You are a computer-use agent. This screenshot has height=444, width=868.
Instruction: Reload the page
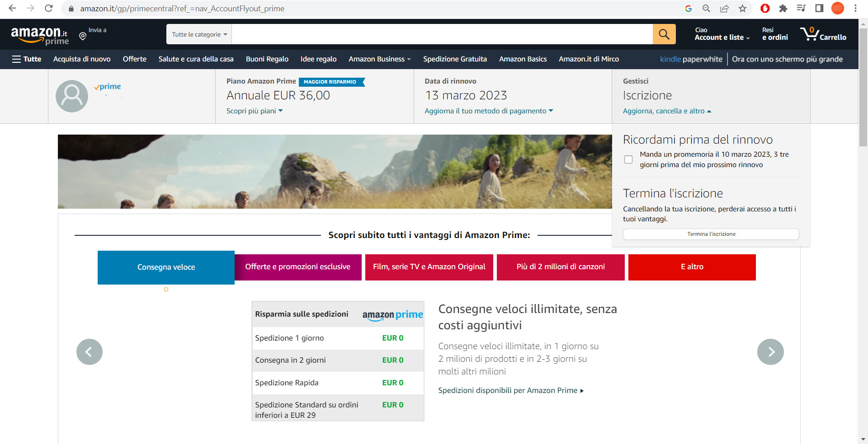coord(49,8)
